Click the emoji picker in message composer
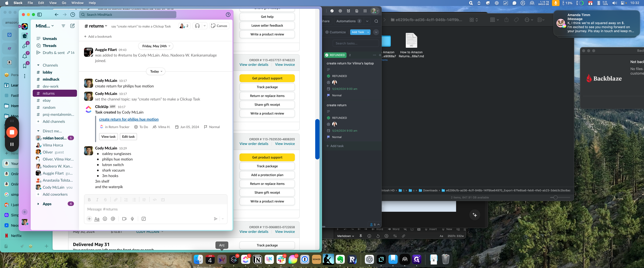644x268 pixels. [x=105, y=219]
